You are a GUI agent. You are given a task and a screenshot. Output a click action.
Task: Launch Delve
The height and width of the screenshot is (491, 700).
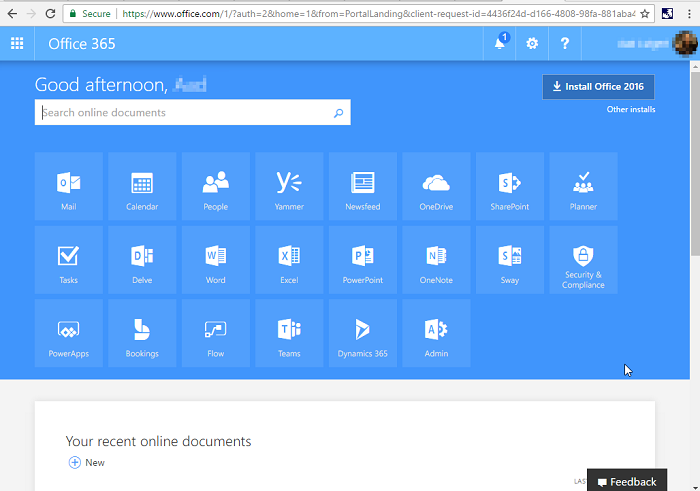pos(142,260)
